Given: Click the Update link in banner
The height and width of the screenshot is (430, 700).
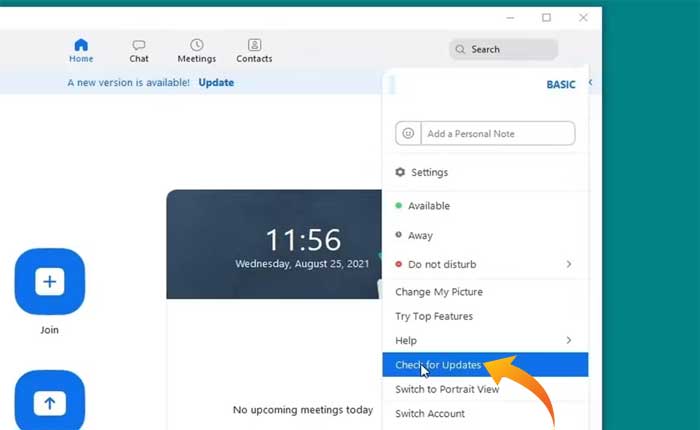Looking at the screenshot, I should [216, 83].
